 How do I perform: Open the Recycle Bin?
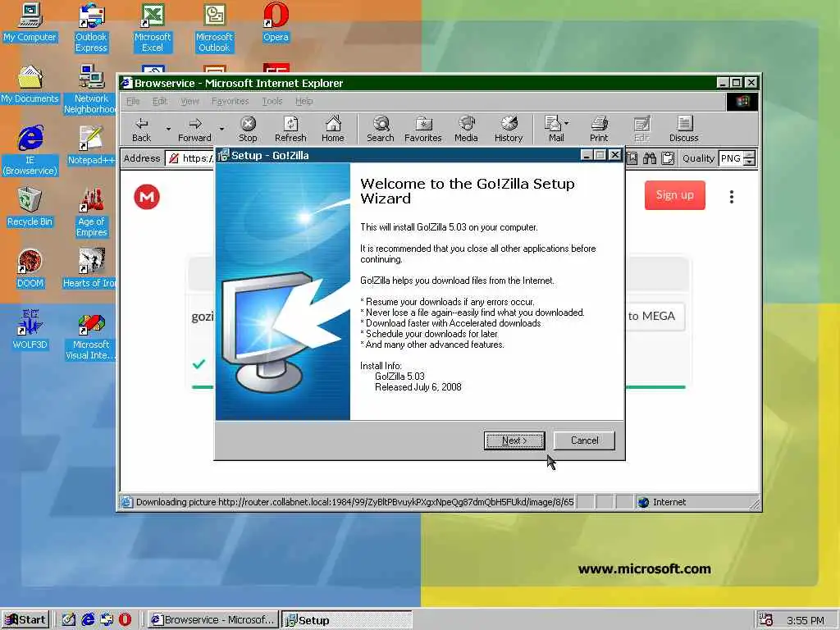pyautogui.click(x=30, y=208)
